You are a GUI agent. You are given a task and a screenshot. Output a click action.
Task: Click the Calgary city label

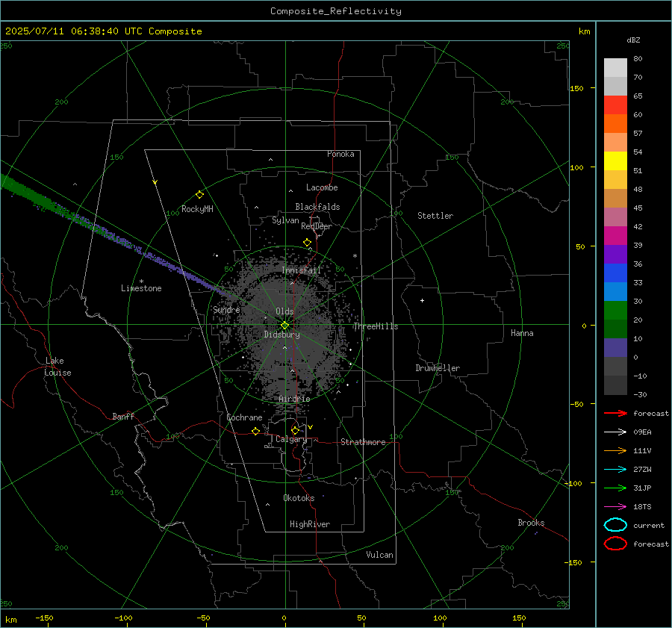(291, 439)
